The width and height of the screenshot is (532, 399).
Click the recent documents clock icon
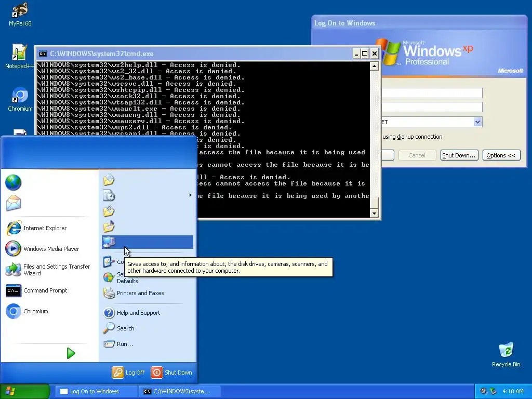coord(109,195)
